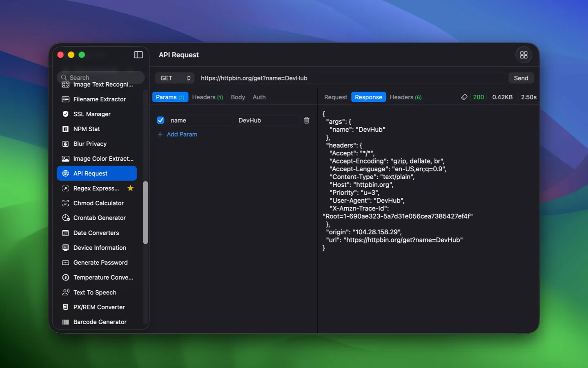This screenshot has height=368, width=588.
Task: Click the request URL field
Action: [x=351, y=78]
